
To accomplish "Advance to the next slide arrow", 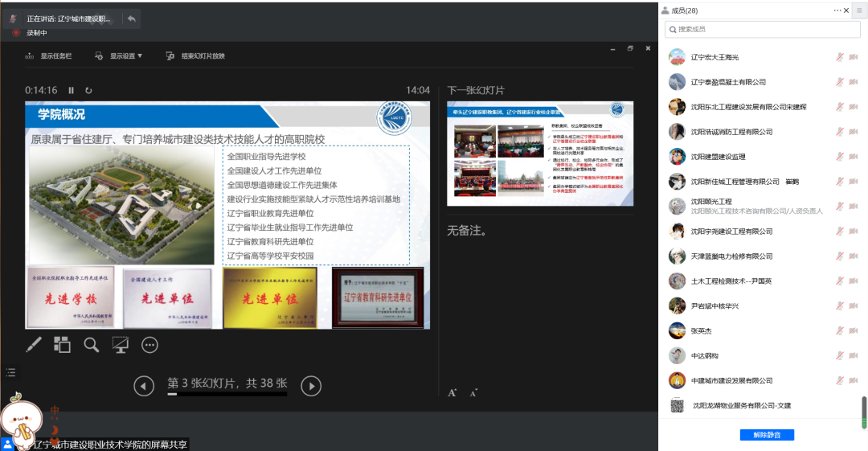I will pos(311,387).
